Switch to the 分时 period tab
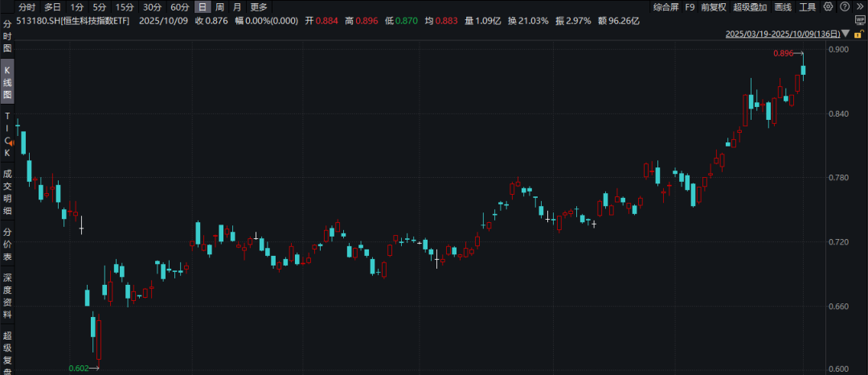868x375 pixels. pyautogui.click(x=27, y=7)
